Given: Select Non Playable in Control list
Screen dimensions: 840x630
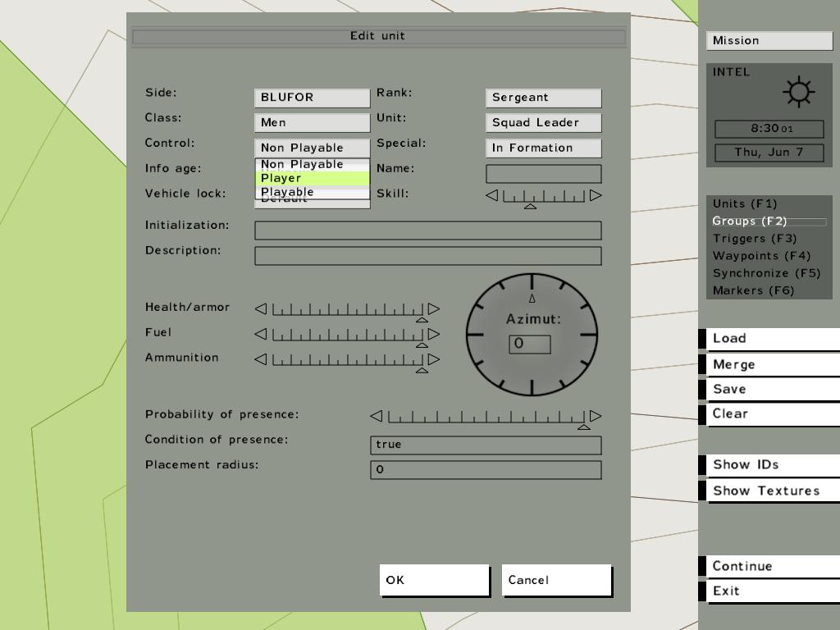Looking at the screenshot, I should [x=313, y=164].
